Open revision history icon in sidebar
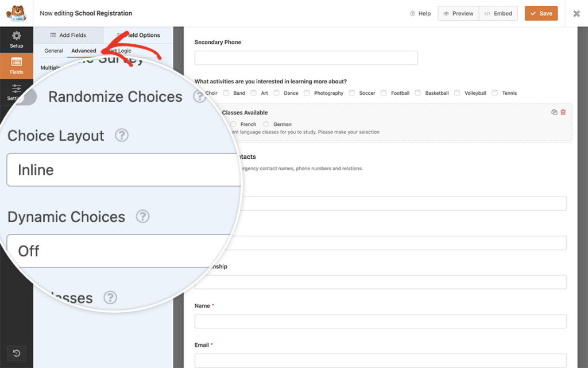This screenshot has height=368, width=588. click(x=17, y=353)
